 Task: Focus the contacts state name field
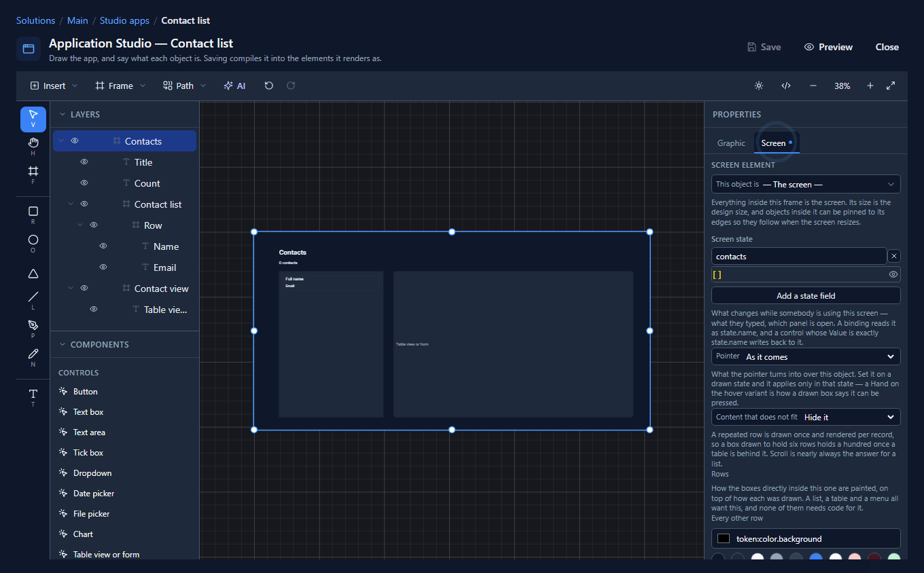[799, 256]
